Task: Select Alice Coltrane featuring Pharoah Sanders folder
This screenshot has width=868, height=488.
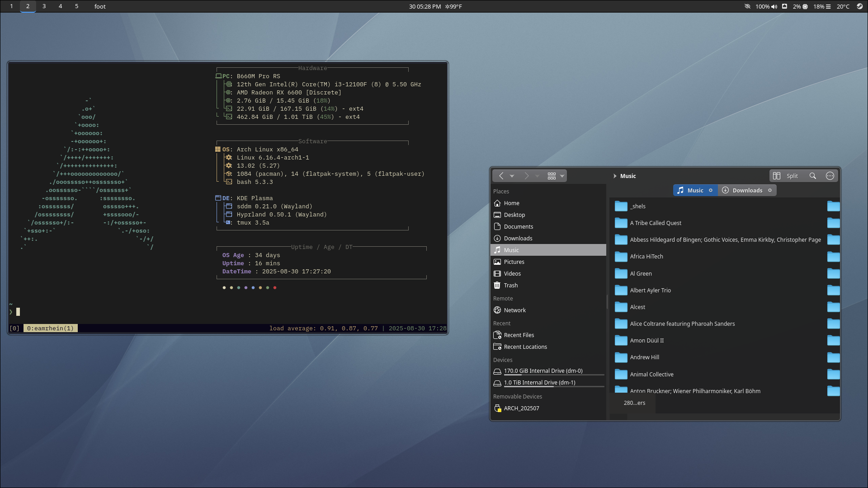Action: coord(675,324)
